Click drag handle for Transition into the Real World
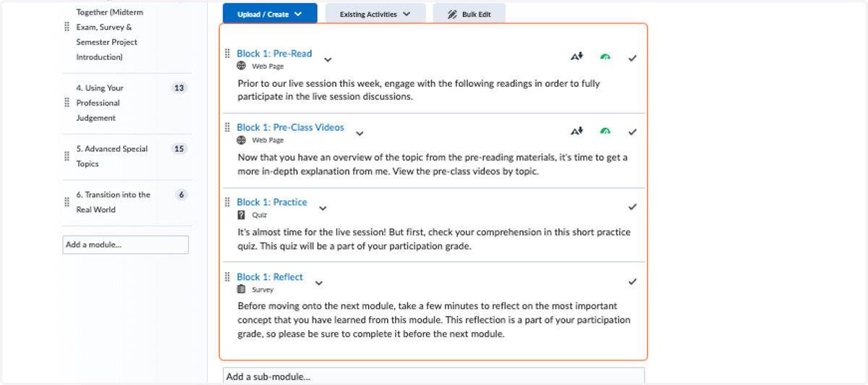The width and height of the screenshot is (868, 385). coord(68,202)
